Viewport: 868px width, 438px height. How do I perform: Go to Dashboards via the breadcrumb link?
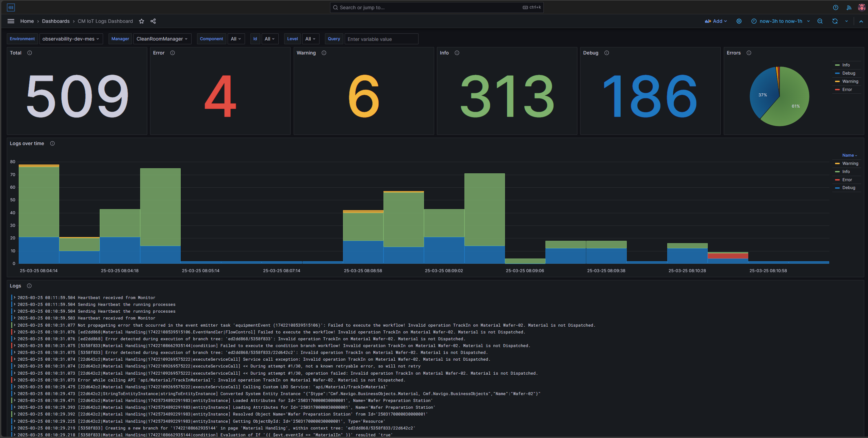pyautogui.click(x=56, y=21)
